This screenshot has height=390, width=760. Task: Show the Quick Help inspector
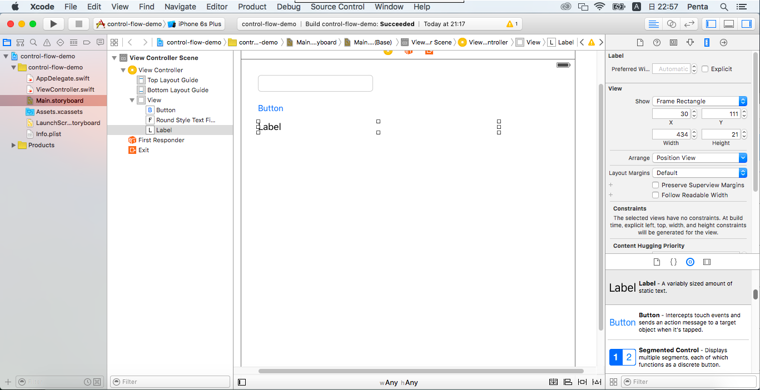[x=657, y=43]
